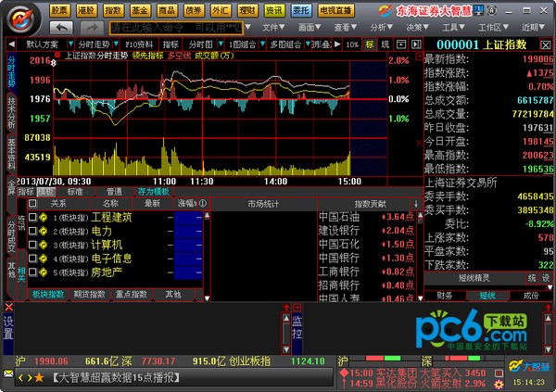The height and width of the screenshot is (392, 556).
Task: Click the yellow diamond icon beside 电子信息
Action: pyautogui.click(x=44, y=259)
